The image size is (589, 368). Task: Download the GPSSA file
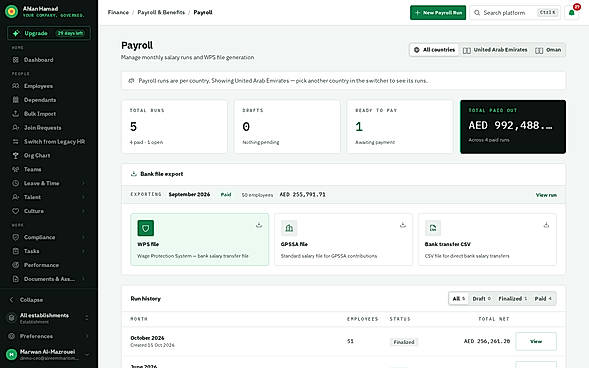(403, 225)
